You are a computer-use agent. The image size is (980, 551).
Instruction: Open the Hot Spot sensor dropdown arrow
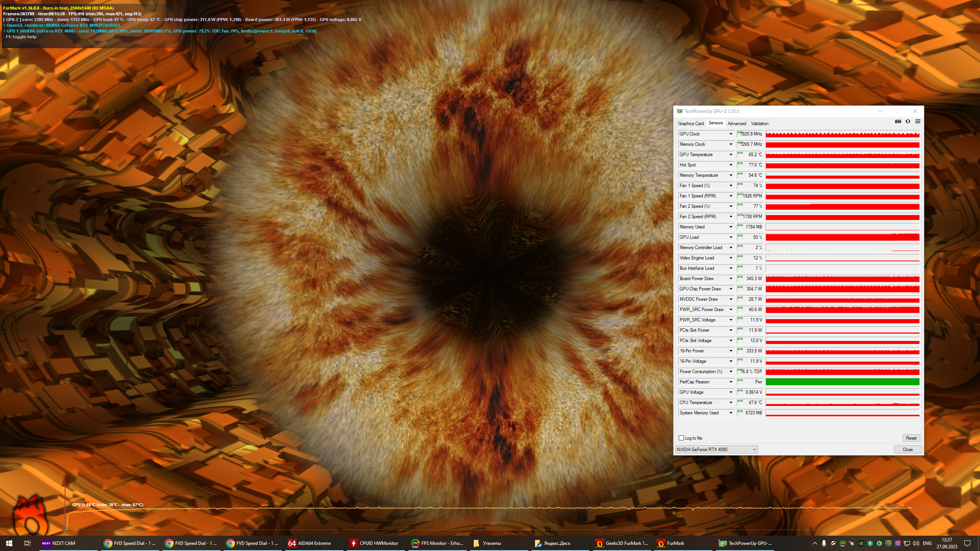coord(730,165)
